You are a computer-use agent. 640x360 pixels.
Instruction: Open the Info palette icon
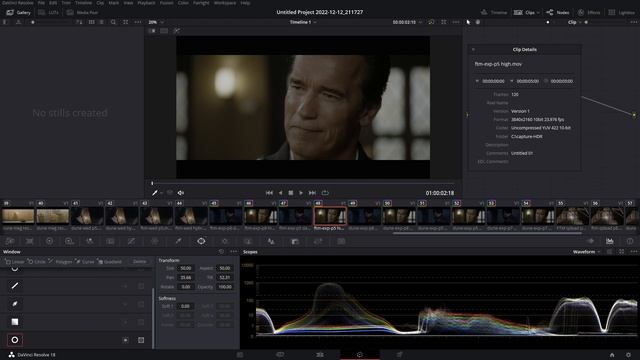coord(630,241)
